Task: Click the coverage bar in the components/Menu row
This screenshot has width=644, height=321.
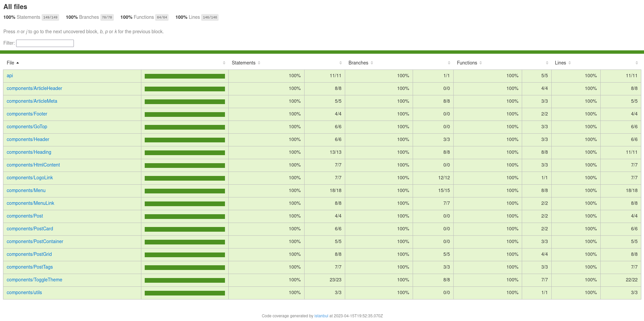Action: tap(185, 191)
